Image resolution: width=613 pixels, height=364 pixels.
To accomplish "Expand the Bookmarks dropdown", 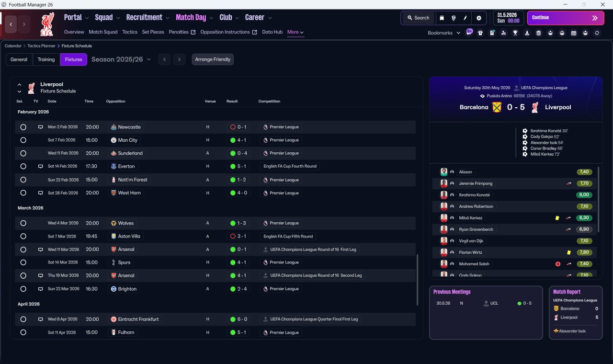I will click(x=444, y=33).
